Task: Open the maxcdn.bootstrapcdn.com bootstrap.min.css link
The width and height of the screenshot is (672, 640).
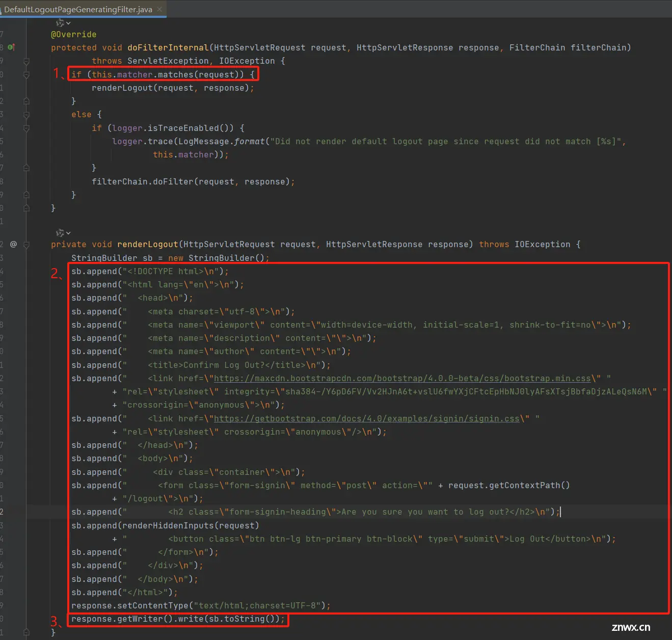Action: (x=402, y=379)
